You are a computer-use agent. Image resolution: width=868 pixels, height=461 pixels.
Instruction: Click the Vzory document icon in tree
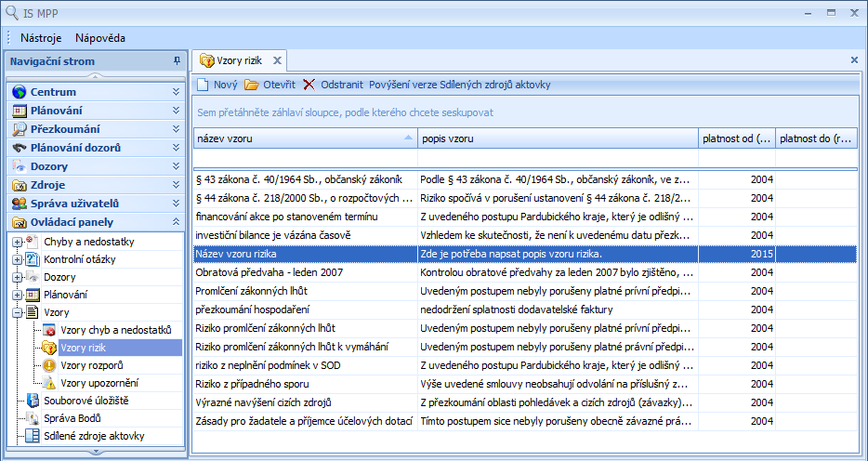[33, 312]
